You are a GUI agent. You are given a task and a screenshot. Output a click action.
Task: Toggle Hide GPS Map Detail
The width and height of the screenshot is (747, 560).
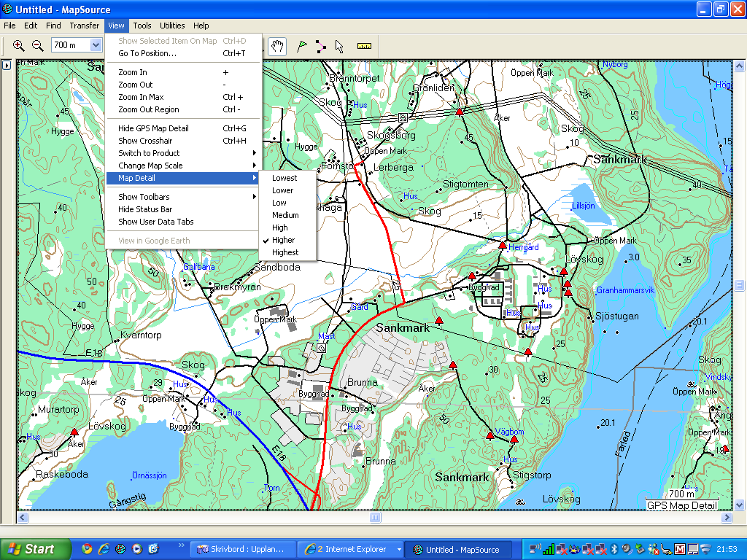pyautogui.click(x=183, y=128)
